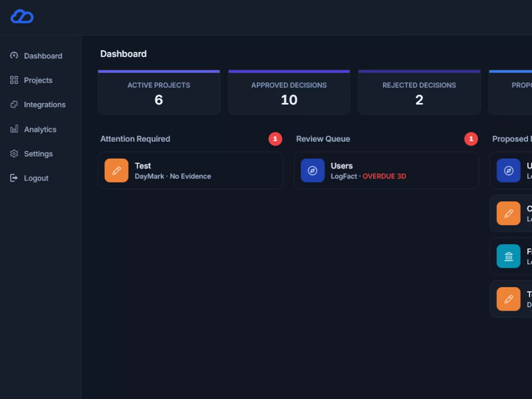Click the Dashboard gauge icon in sidebar

click(14, 55)
